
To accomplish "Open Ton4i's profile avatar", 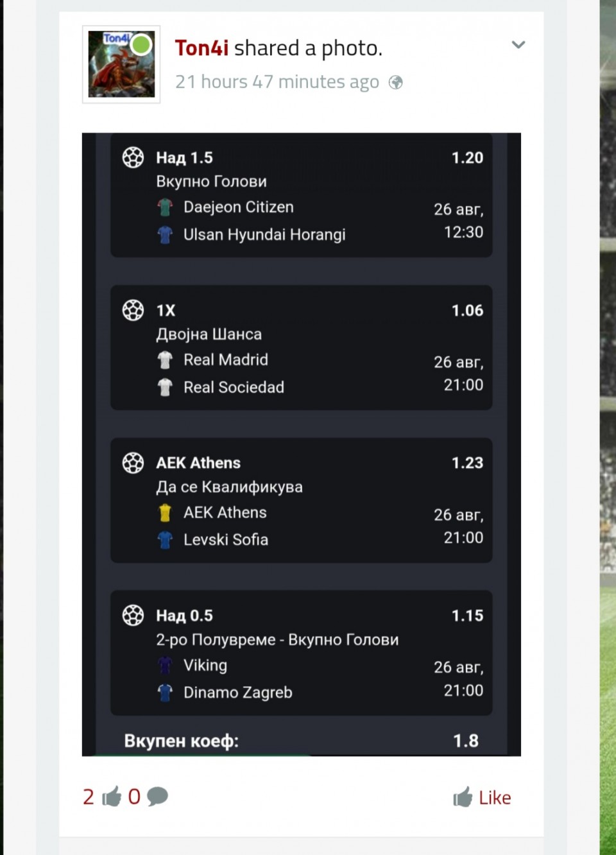I will click(x=121, y=64).
